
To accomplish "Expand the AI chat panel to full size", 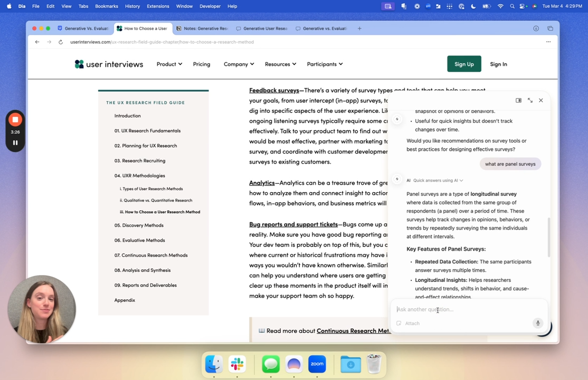I will click(x=530, y=100).
